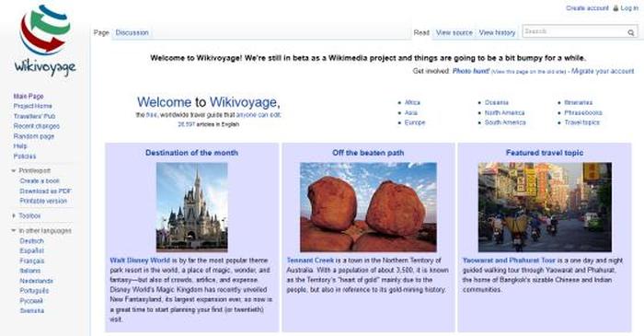The height and width of the screenshot is (336, 644).
Task: Open the Download as PDF link
Action: (45, 191)
